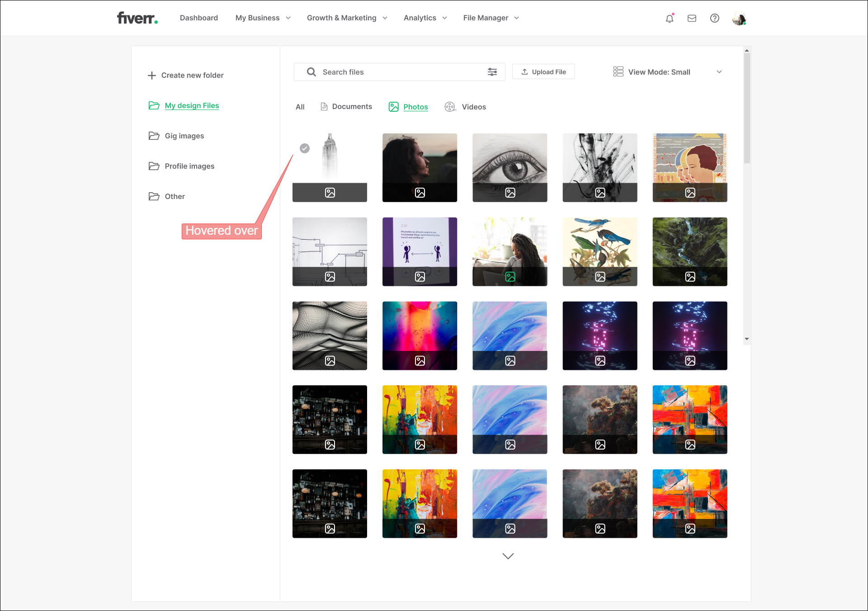Open the messages envelope icon
Screen dimensions: 868x611
click(692, 19)
